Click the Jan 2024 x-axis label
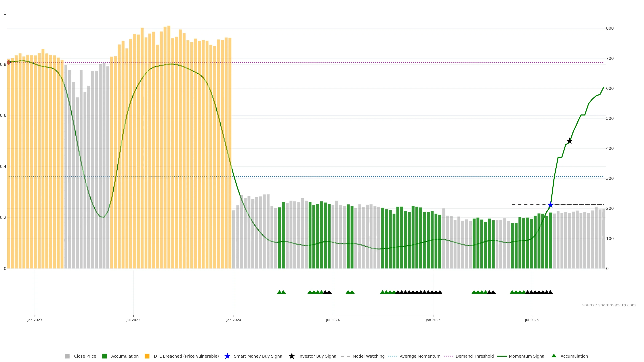The height and width of the screenshot is (362, 644). coord(233,320)
